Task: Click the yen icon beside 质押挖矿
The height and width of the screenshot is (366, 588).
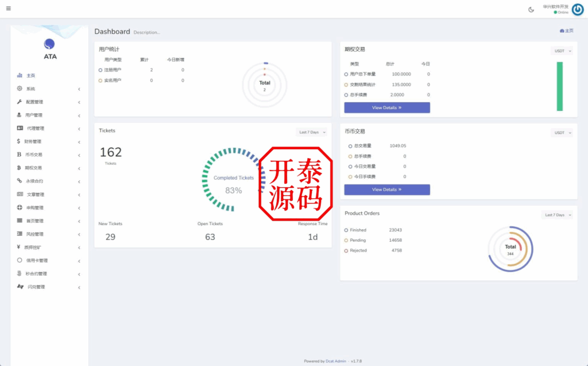Action: pos(18,246)
